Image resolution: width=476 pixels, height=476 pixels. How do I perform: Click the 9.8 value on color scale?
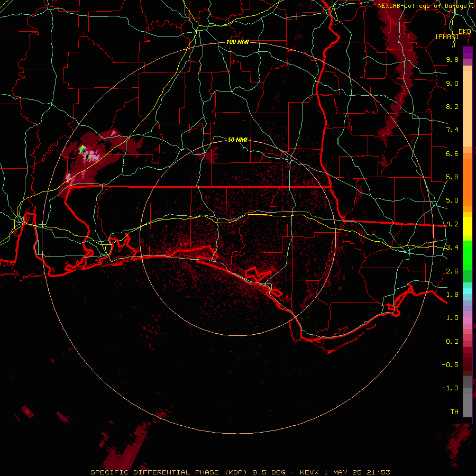452,59
